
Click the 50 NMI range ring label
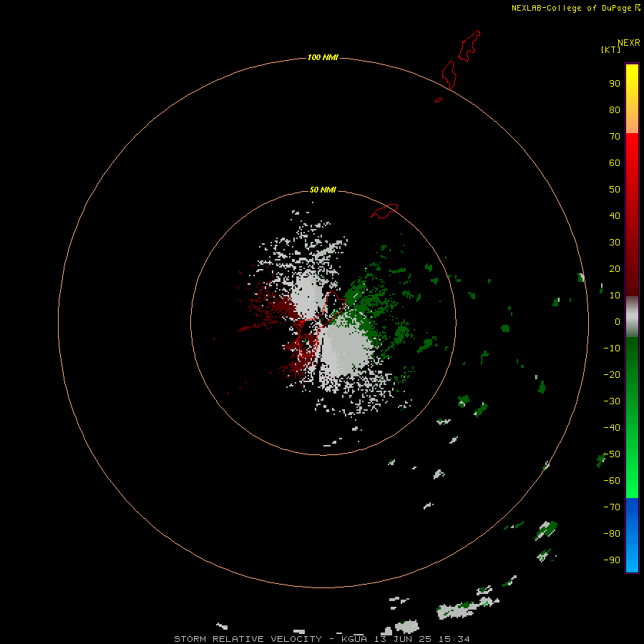pyautogui.click(x=323, y=190)
